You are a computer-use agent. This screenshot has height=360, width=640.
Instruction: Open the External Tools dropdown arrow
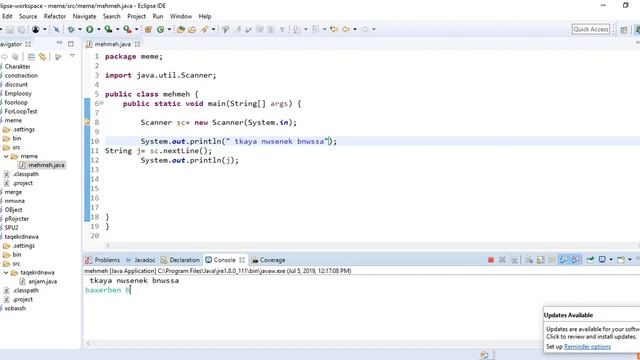tap(136, 29)
